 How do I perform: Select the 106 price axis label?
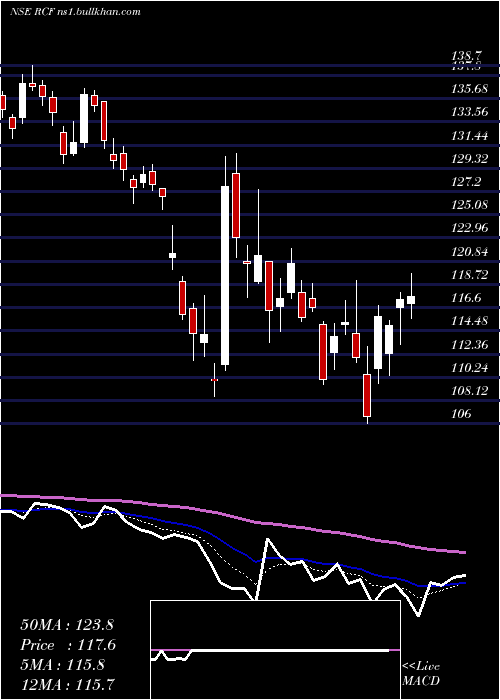point(461,414)
